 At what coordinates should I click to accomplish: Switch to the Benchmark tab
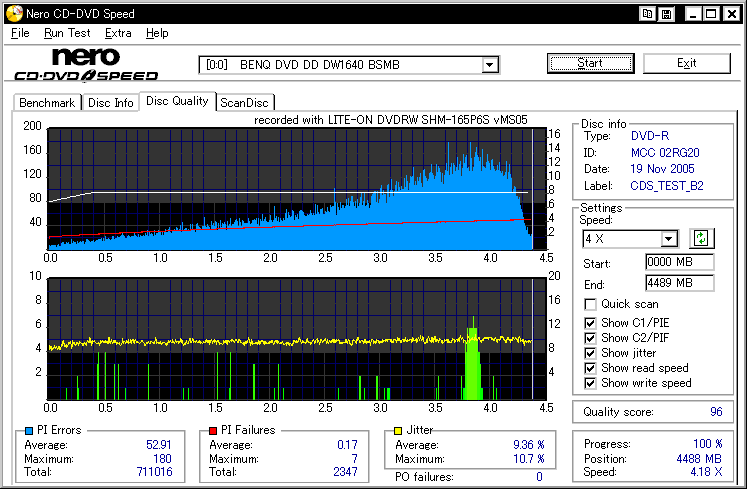tap(47, 103)
